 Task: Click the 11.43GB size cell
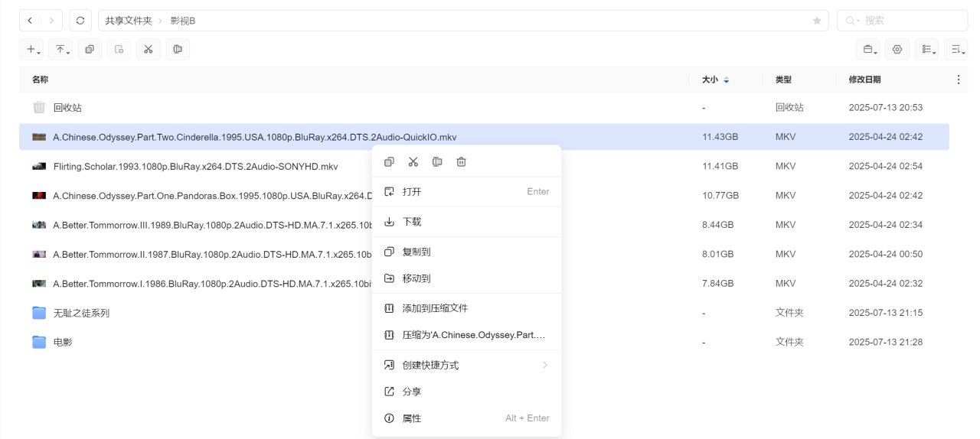pyautogui.click(x=720, y=138)
